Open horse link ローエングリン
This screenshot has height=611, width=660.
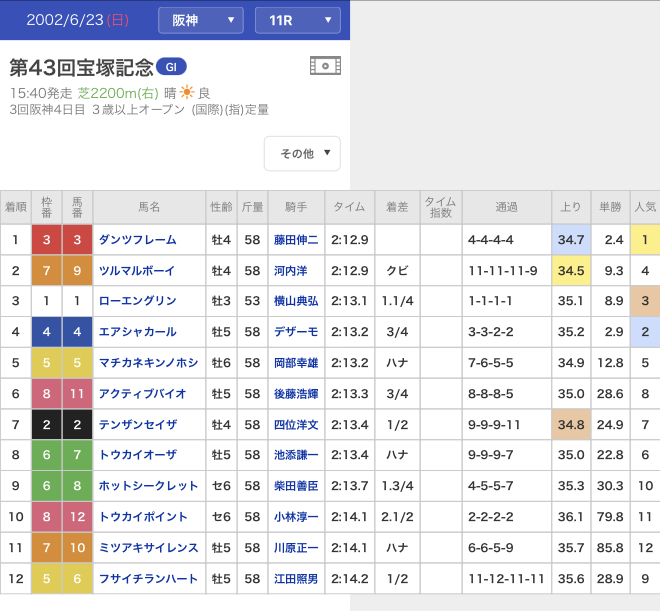point(137,301)
